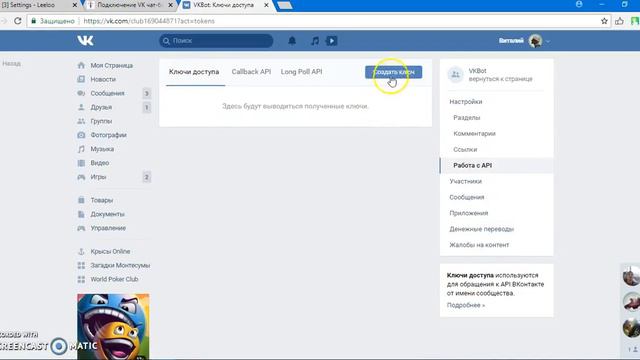Open Группы in left menu
This screenshot has width=640, height=360.
[x=101, y=121]
